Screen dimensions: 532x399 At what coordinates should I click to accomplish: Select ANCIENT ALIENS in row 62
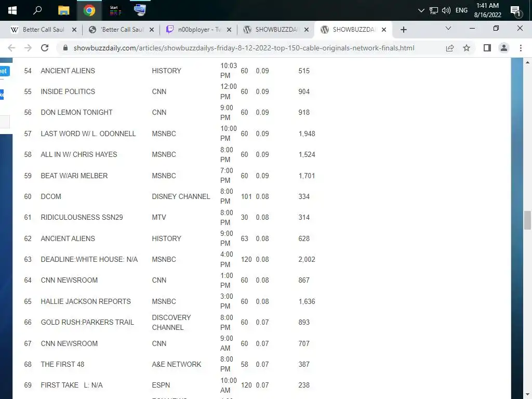[x=68, y=238]
